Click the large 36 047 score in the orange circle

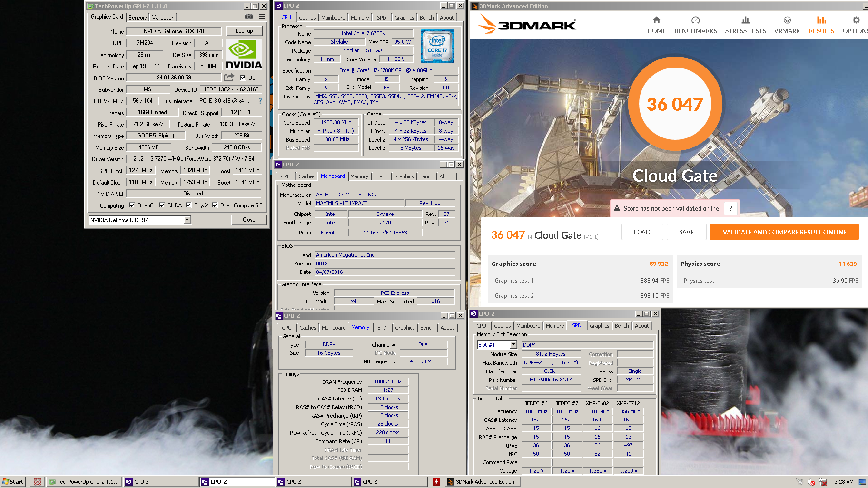tap(674, 104)
